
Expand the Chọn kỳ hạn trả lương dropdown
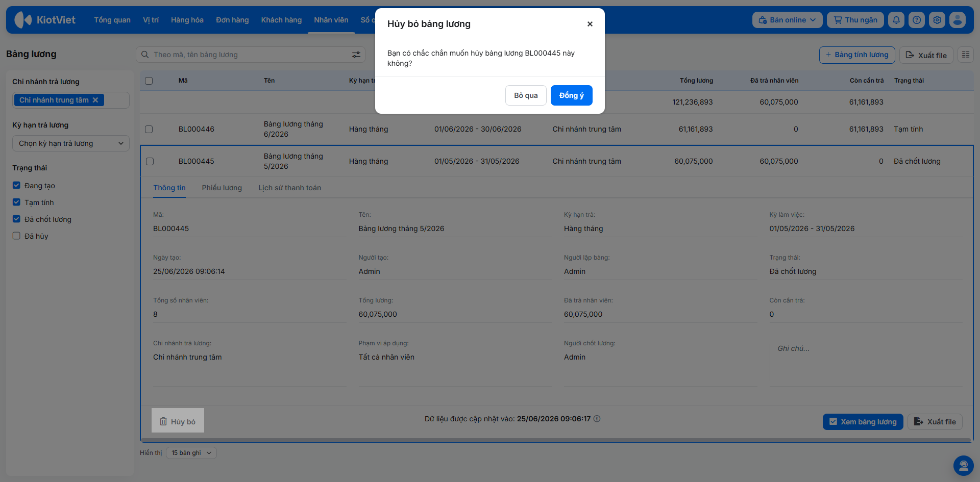(x=71, y=143)
